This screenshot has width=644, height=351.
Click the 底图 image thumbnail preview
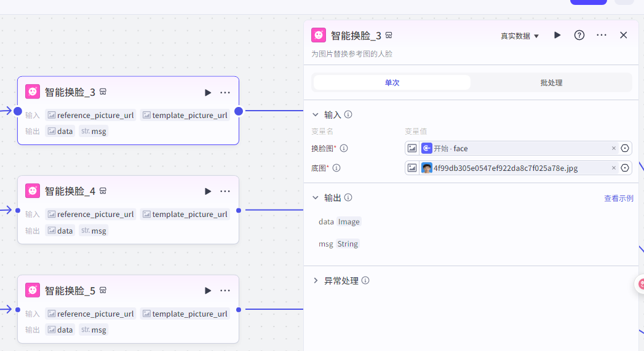[x=427, y=168]
